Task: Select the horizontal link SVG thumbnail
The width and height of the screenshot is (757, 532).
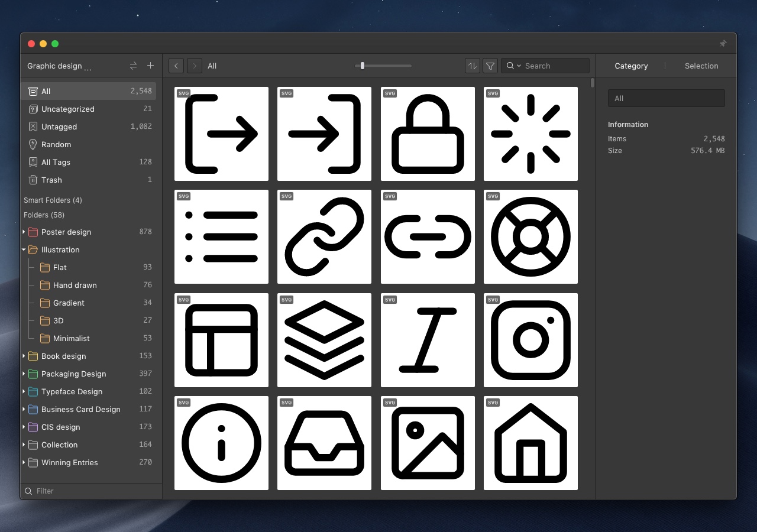Action: [x=428, y=236]
